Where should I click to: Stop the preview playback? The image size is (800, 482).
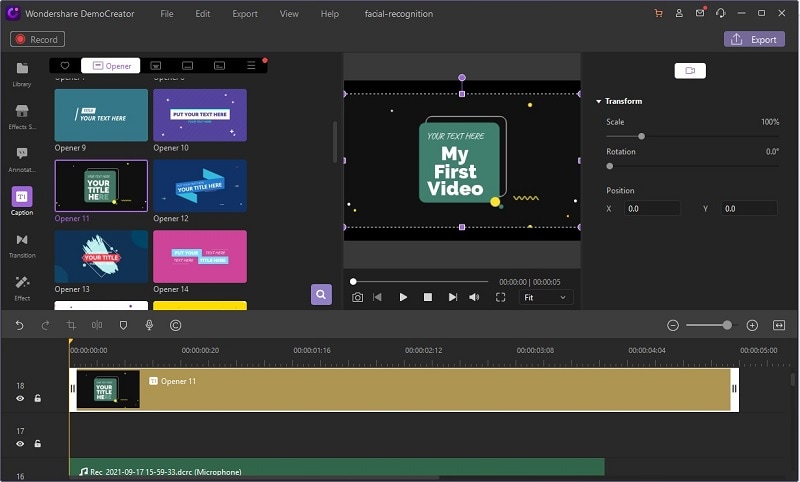coord(428,297)
